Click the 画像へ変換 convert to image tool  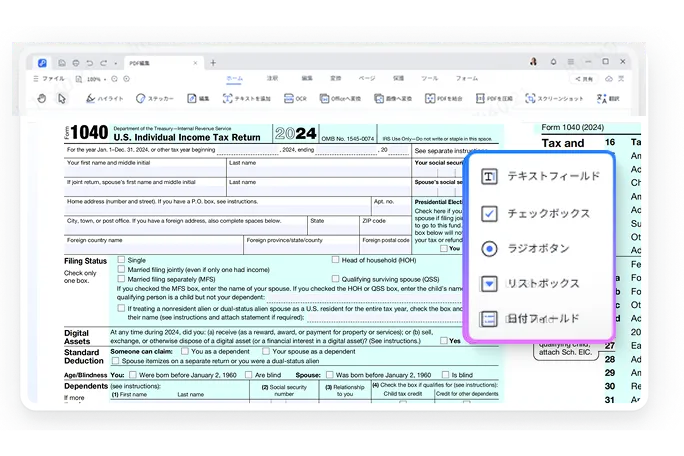pyautogui.click(x=393, y=98)
